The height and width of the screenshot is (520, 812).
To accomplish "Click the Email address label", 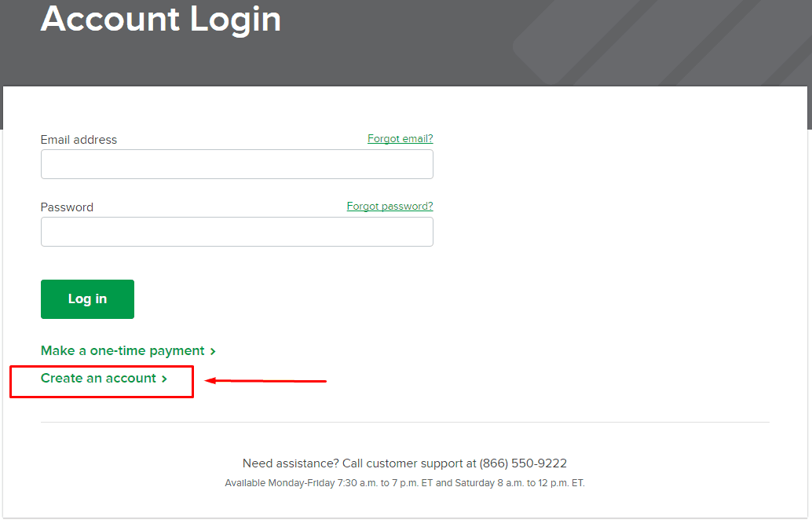I will pos(79,139).
